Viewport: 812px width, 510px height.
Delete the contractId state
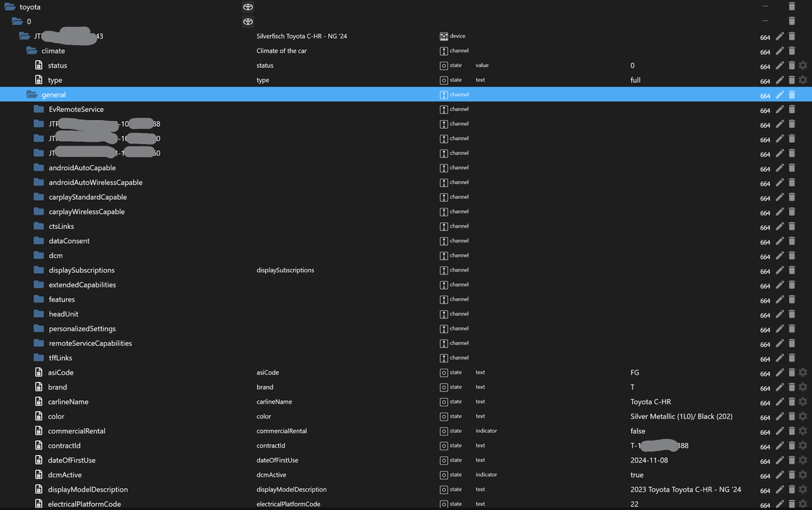click(792, 446)
